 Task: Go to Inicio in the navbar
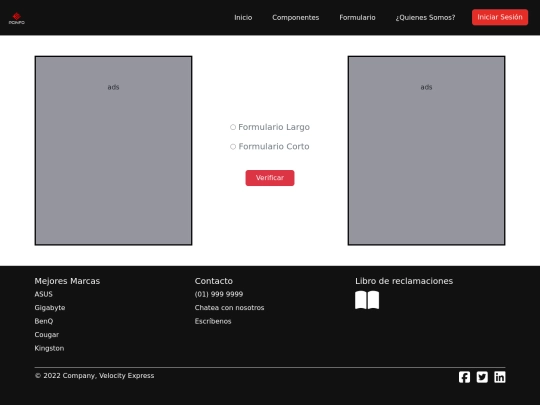pyautogui.click(x=243, y=18)
